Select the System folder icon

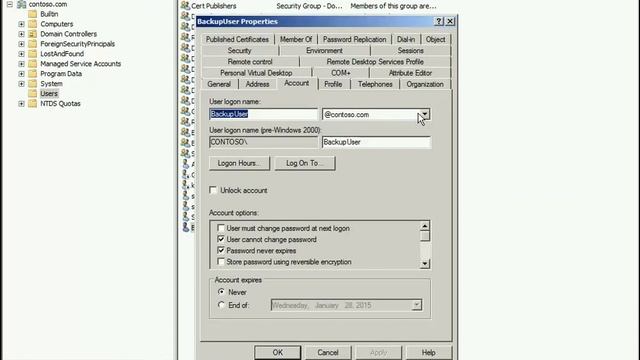click(x=33, y=84)
